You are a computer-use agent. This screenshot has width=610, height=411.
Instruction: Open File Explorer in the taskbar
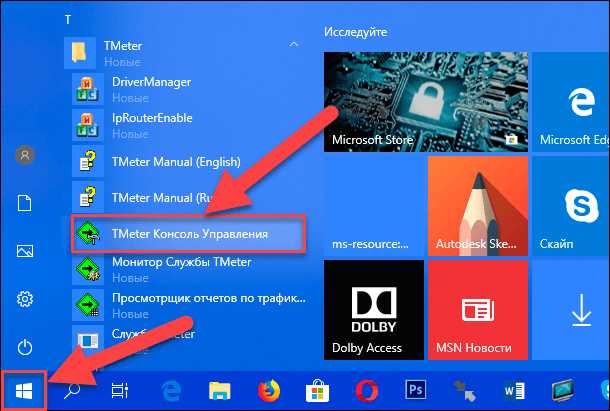(x=220, y=391)
